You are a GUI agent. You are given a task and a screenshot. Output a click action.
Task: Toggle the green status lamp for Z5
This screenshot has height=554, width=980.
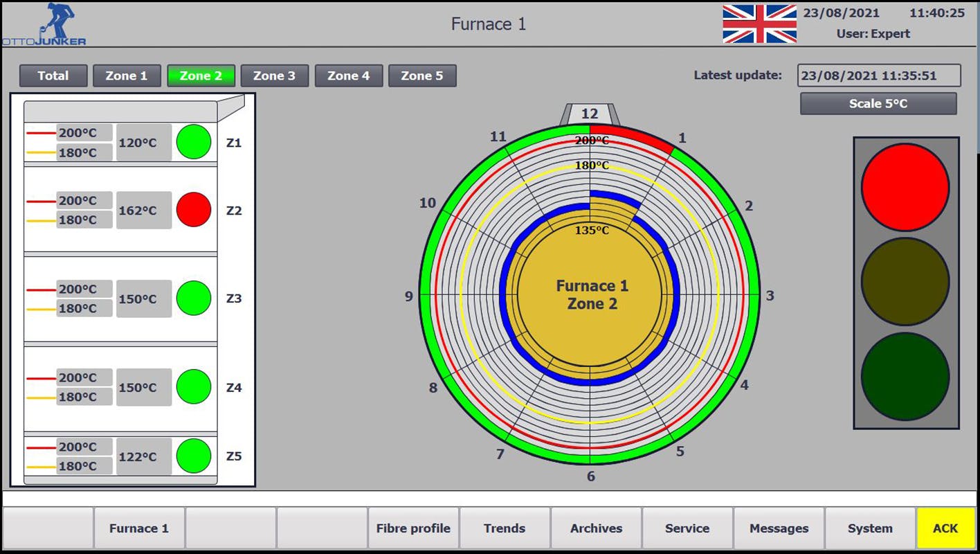(x=193, y=455)
